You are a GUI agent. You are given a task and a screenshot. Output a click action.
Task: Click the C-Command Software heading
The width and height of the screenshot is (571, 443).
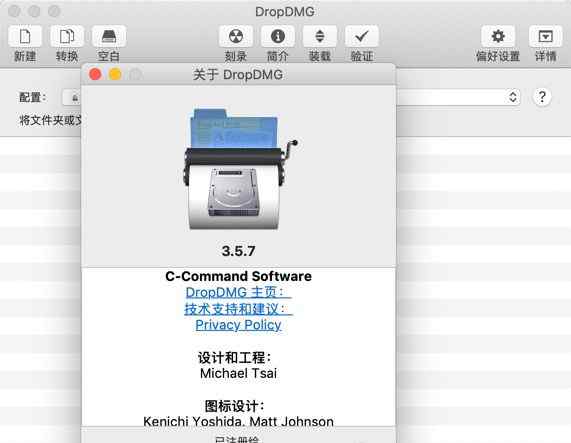pyautogui.click(x=239, y=276)
